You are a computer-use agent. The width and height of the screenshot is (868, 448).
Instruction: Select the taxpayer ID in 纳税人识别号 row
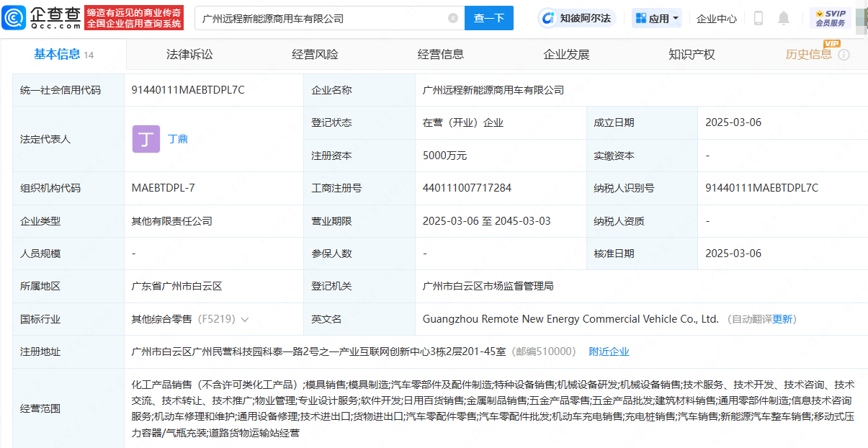762,188
